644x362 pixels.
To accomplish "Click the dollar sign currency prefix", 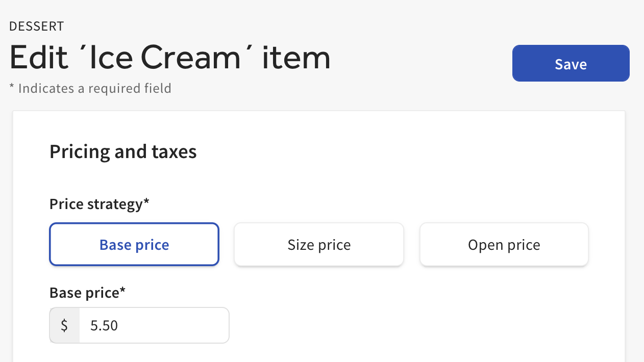I will [64, 325].
